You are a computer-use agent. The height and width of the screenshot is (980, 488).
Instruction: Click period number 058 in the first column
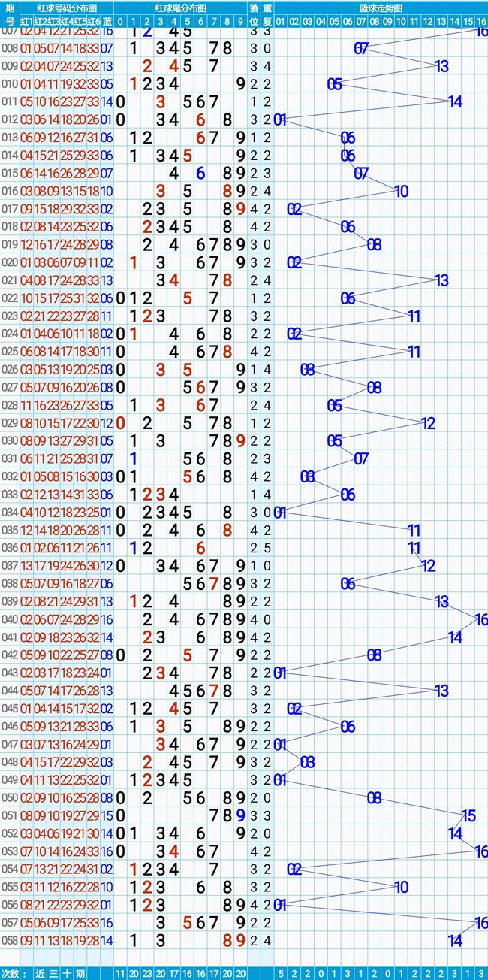click(x=9, y=940)
